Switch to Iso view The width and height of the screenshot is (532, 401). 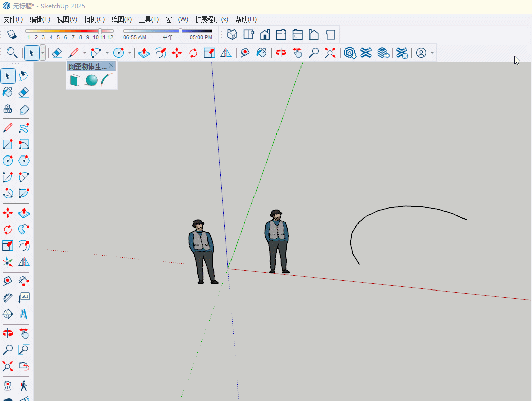tap(232, 35)
